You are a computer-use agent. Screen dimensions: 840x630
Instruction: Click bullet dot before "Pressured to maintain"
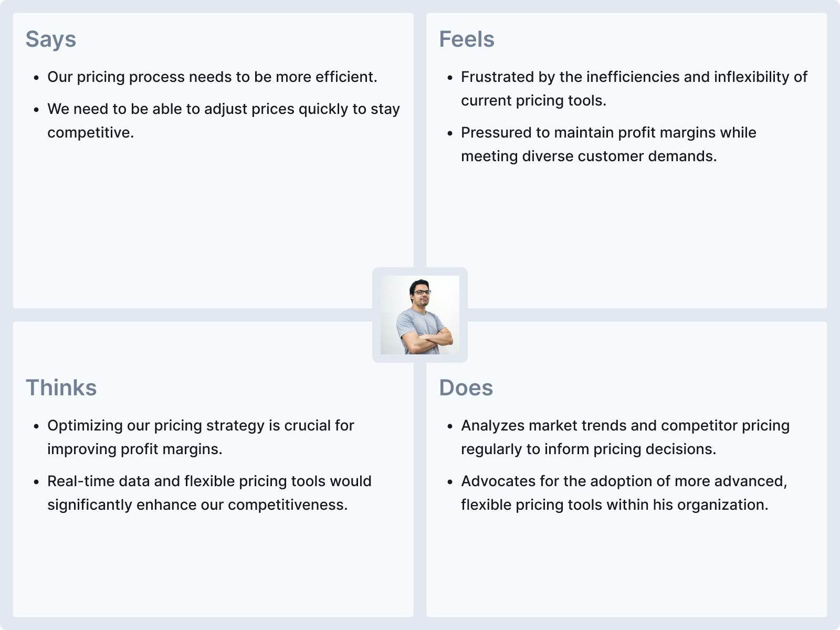pos(450,133)
